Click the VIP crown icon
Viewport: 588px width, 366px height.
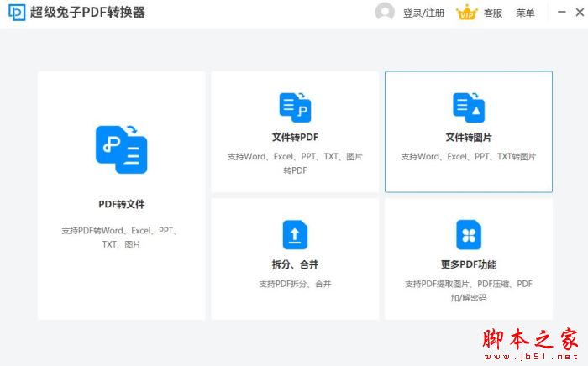coord(467,13)
